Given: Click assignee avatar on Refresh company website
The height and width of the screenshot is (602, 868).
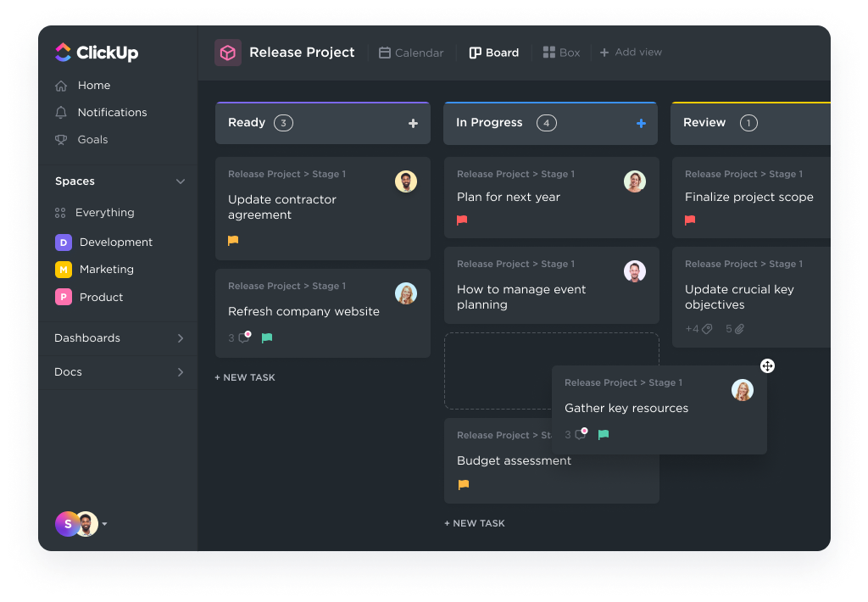Looking at the screenshot, I should 406,293.
